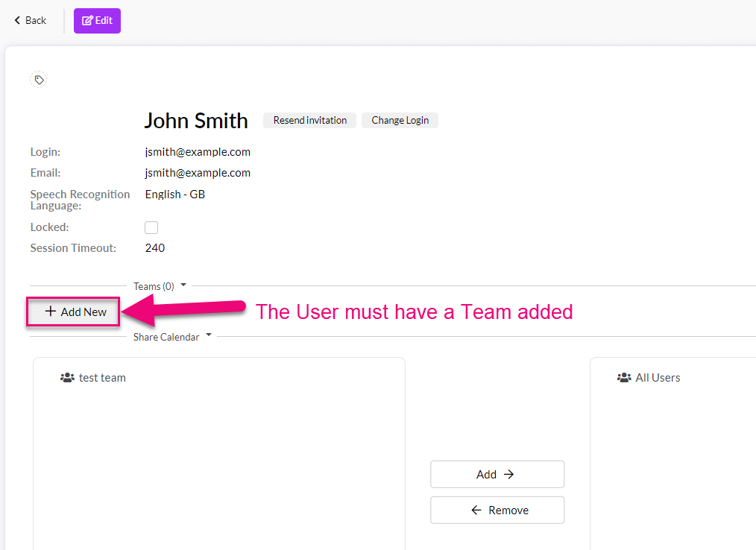Viewport: 756px width, 550px height.
Task: Click the Session Timeout value 240
Action: click(155, 248)
